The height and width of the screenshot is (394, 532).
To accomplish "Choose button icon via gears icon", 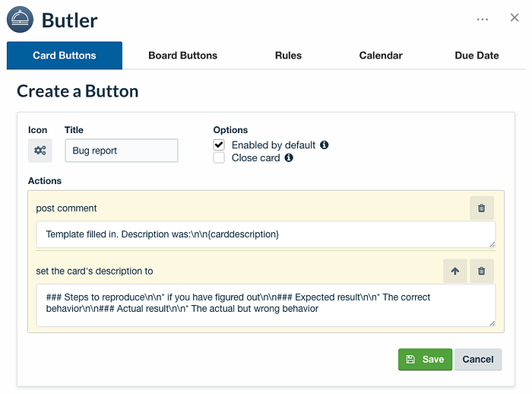I will click(40, 151).
